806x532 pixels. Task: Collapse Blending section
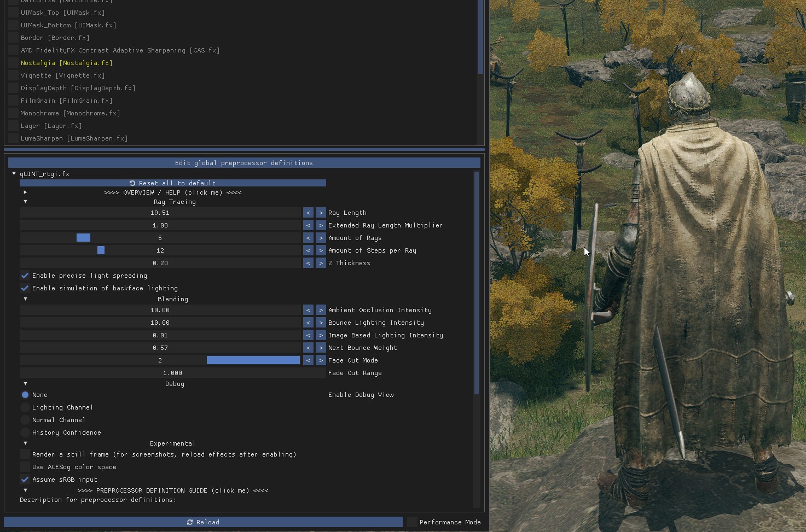click(25, 299)
